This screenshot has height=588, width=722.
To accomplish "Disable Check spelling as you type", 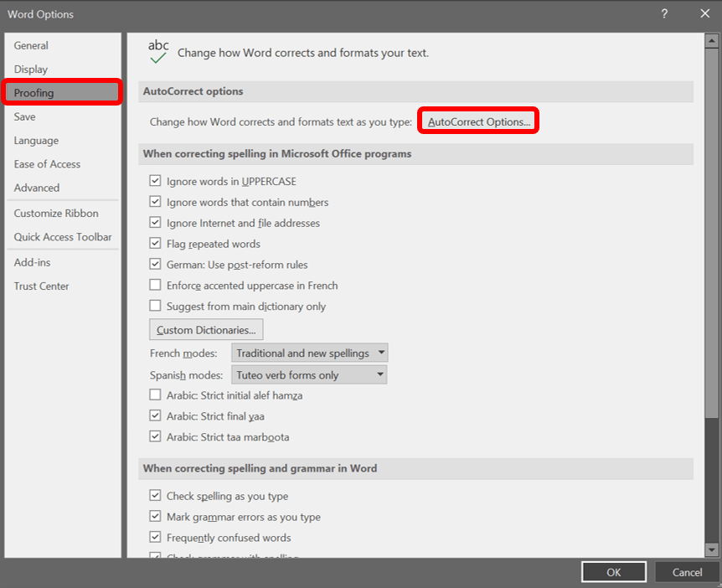I will (x=155, y=496).
